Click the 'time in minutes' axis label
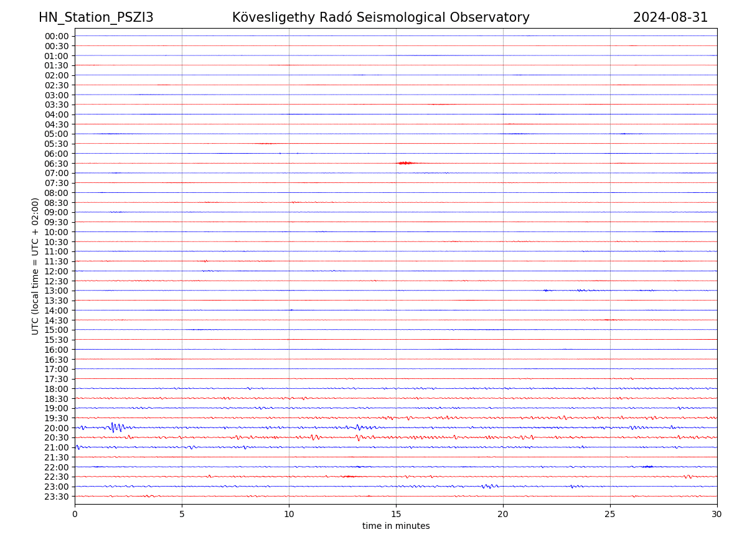 tap(396, 526)
